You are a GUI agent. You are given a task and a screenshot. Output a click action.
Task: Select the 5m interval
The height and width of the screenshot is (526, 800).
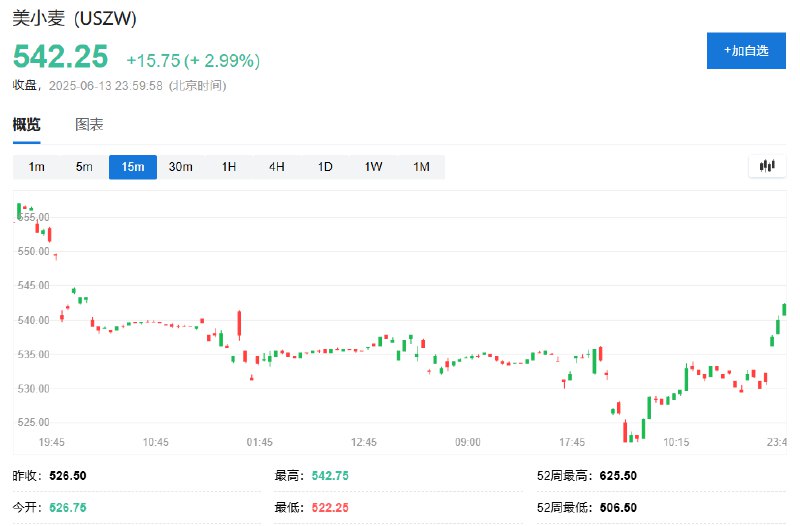[x=84, y=167]
